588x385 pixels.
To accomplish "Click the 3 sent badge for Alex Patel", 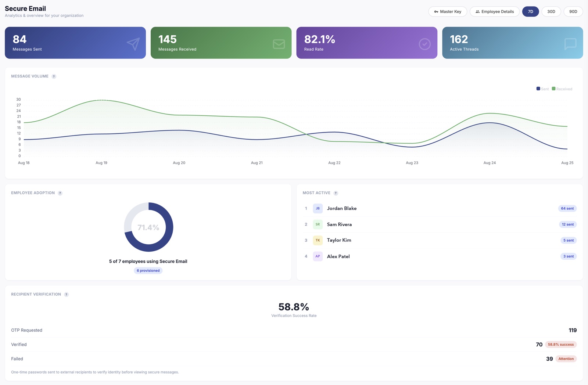I will coord(569,256).
